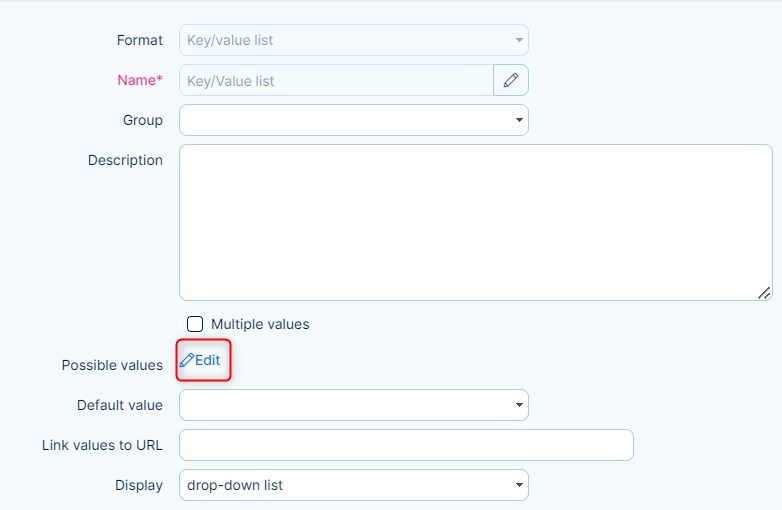Screen dimensions: 782x510
Task: Click the pencil icon next to Edit
Action: point(187,360)
